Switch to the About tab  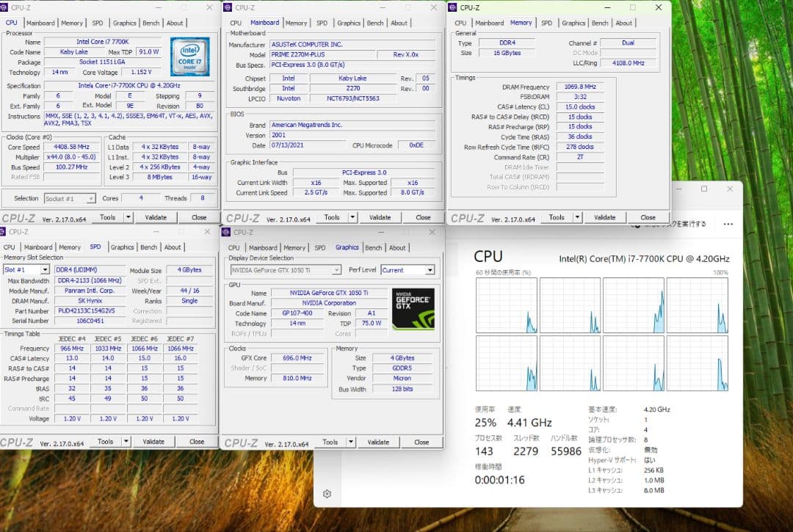coord(397,247)
